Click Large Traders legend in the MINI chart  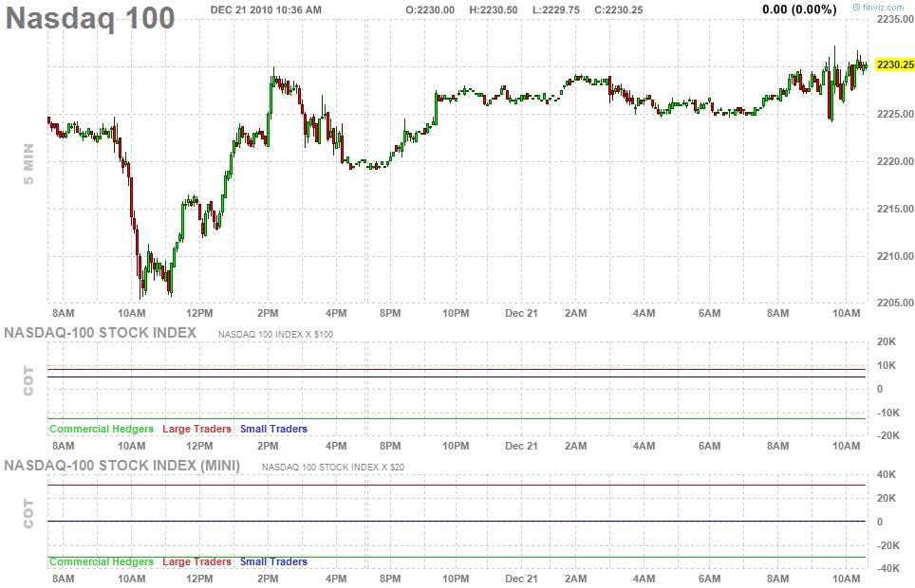[x=196, y=561]
